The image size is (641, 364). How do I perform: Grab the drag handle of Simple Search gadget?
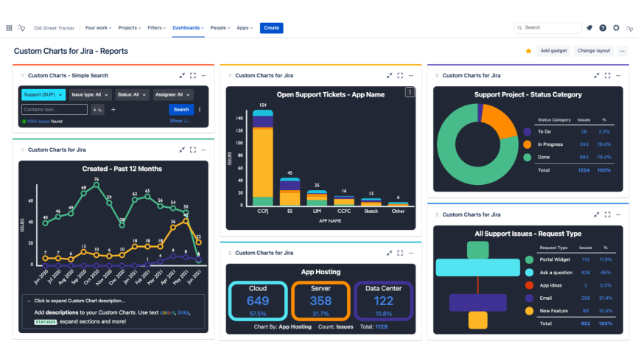click(x=23, y=76)
